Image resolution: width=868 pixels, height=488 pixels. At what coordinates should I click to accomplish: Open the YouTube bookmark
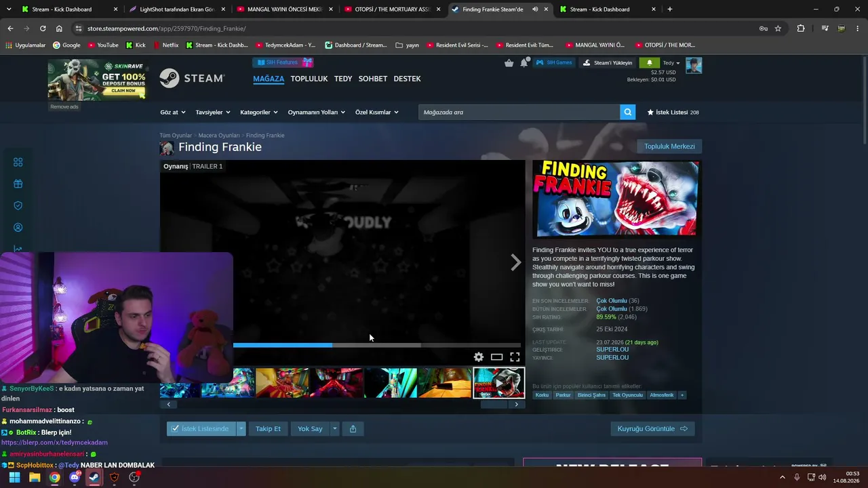102,45
